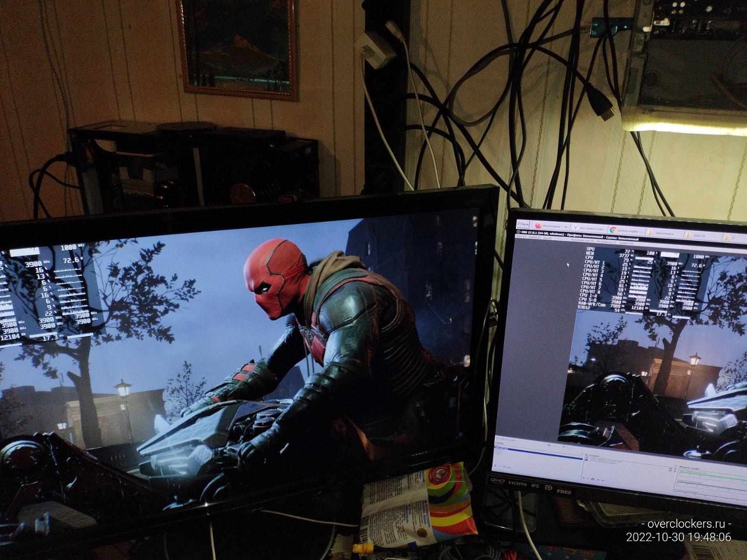This screenshot has height=560, width=747.
Task: Switch to the Firefox taskbar window
Action: pos(551,227)
